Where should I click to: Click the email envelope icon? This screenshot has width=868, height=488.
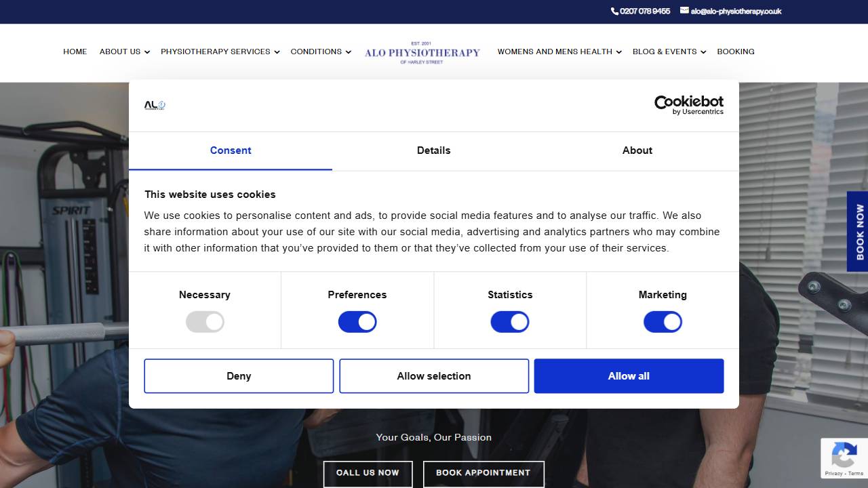pos(684,10)
